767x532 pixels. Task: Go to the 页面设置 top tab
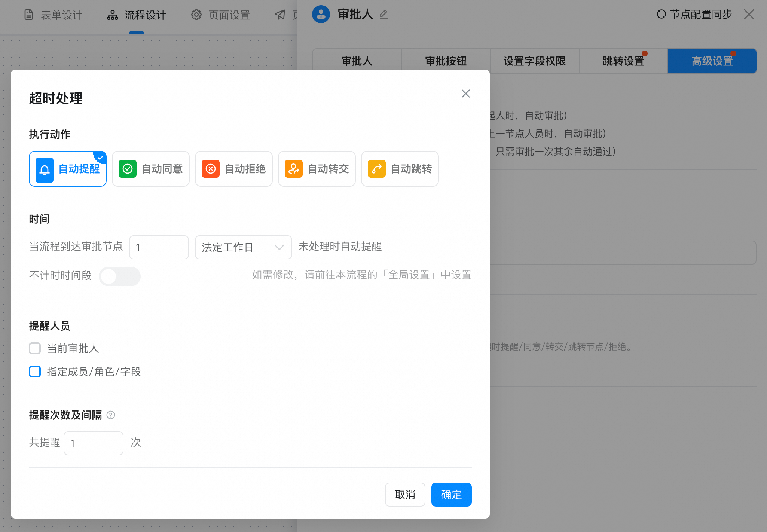[221, 15]
